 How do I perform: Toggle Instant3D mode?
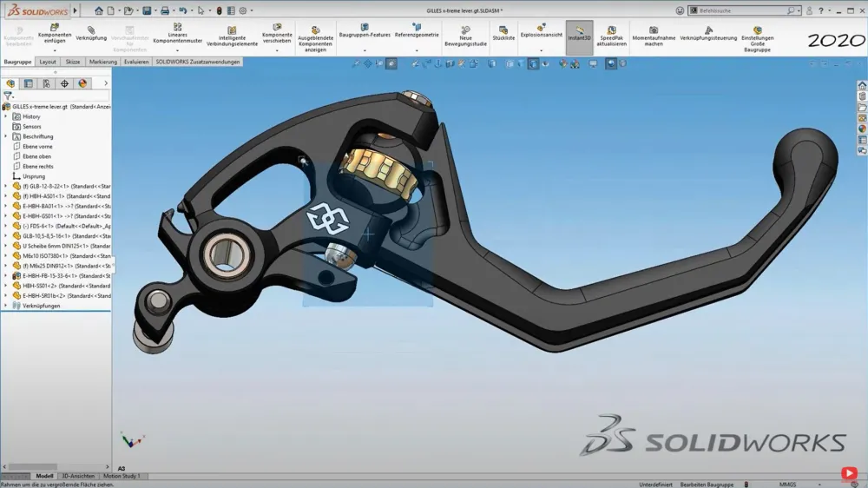[x=579, y=37]
